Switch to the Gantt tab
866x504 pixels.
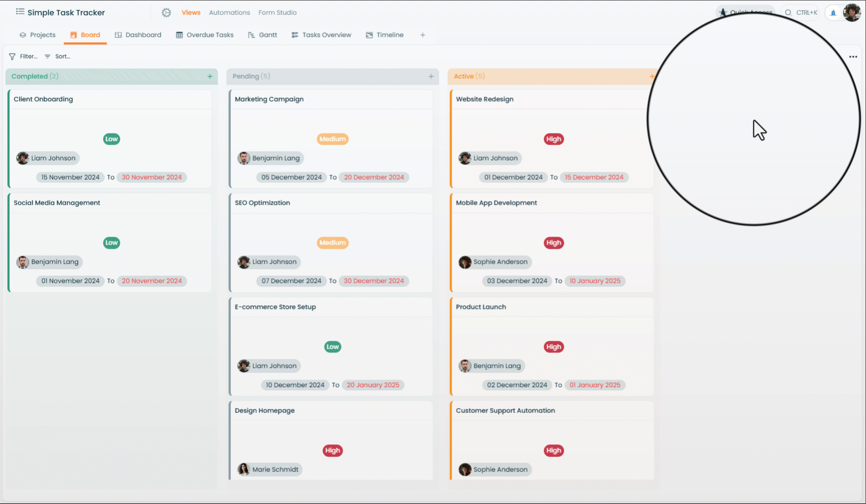coord(263,35)
